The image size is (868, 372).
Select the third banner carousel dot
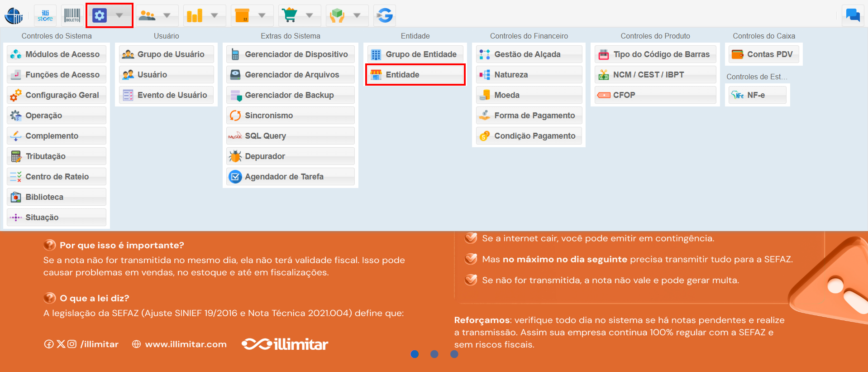coord(454,354)
